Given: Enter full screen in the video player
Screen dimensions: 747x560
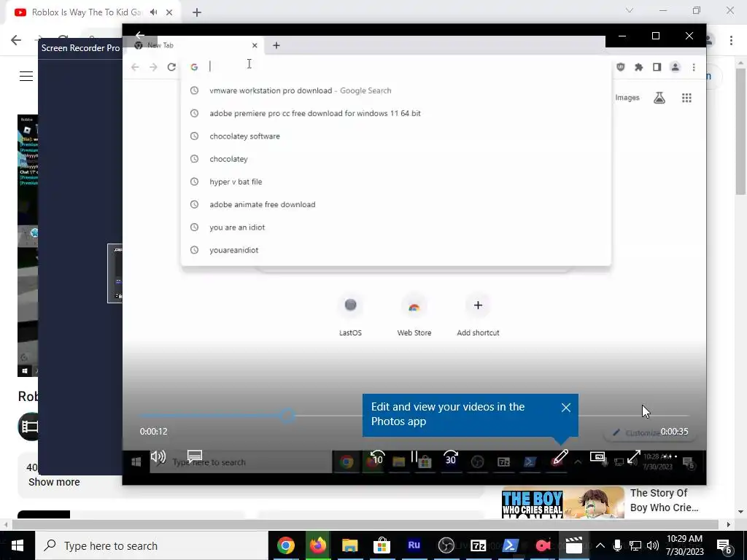Looking at the screenshot, I should 634,457.
